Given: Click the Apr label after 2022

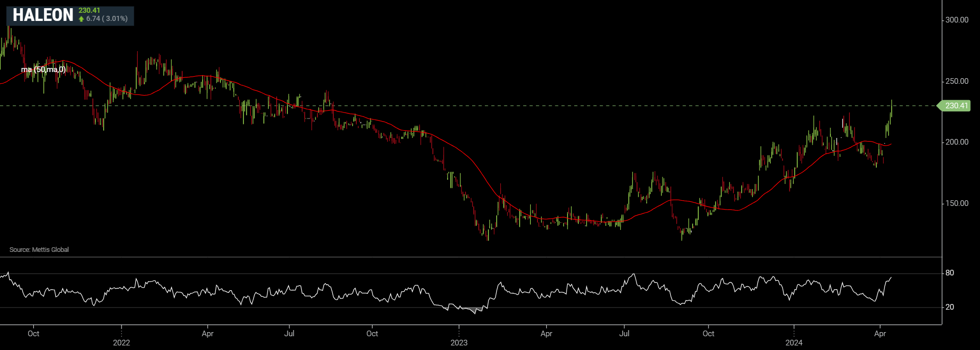Looking at the screenshot, I should [x=207, y=334].
